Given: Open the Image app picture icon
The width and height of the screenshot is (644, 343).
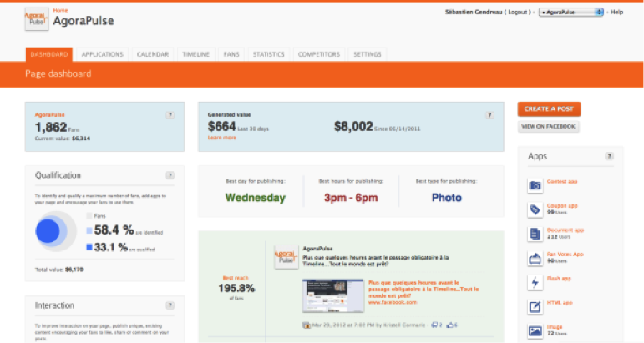Looking at the screenshot, I should tap(535, 330).
